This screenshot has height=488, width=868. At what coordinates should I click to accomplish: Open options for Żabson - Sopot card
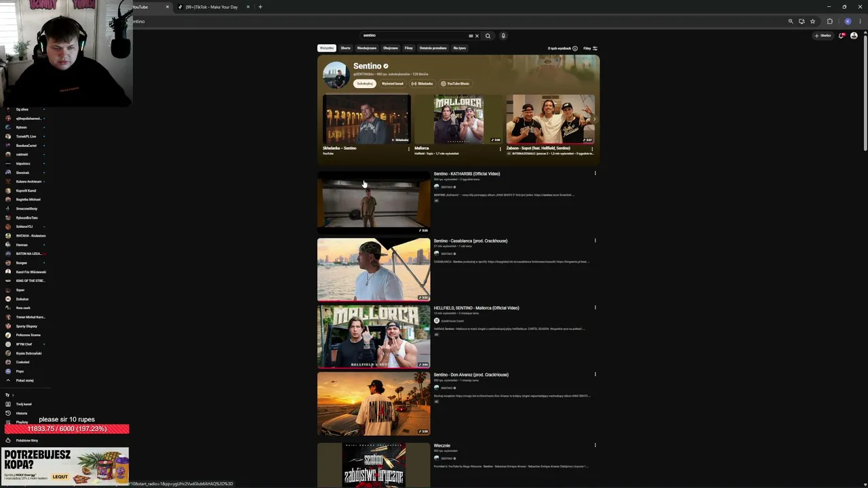[x=592, y=148]
